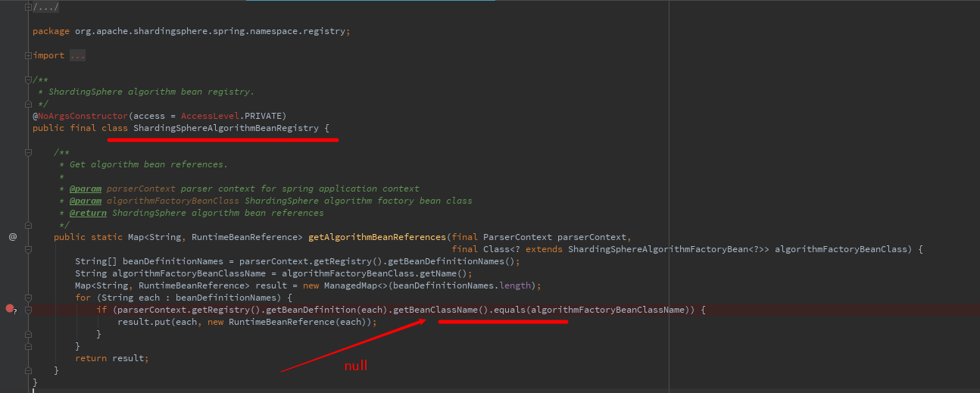Click the class name ShardingSphereAlgorithmBeanRegistry
This screenshot has width=980, height=393.
point(226,128)
